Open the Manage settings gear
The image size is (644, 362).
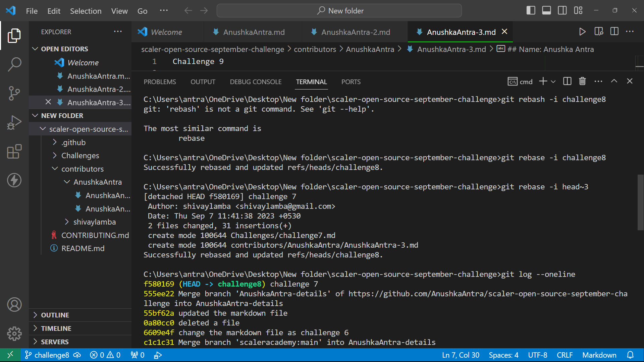(14, 334)
